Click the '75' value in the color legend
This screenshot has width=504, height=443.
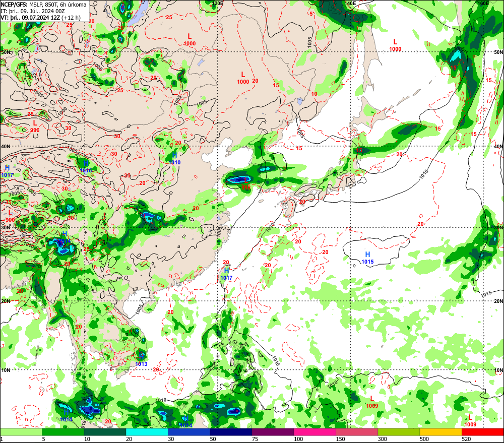pos(255,439)
